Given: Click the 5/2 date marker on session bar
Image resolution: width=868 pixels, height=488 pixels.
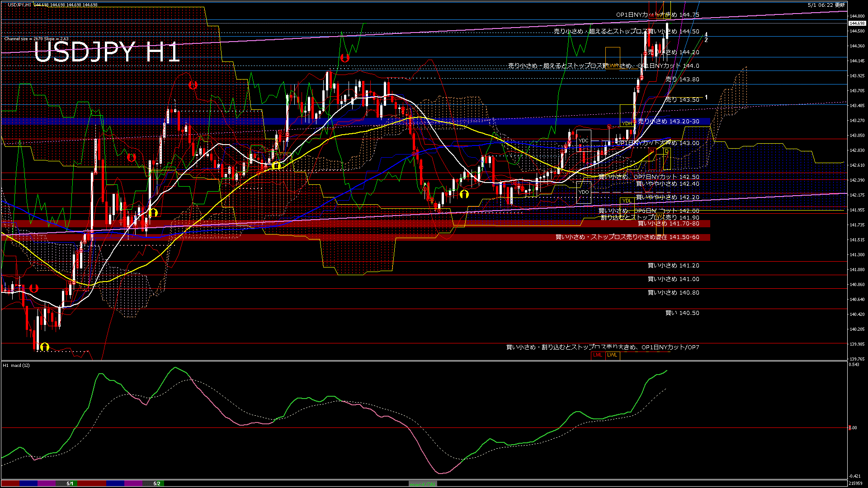Looking at the screenshot, I should pyautogui.click(x=157, y=483).
